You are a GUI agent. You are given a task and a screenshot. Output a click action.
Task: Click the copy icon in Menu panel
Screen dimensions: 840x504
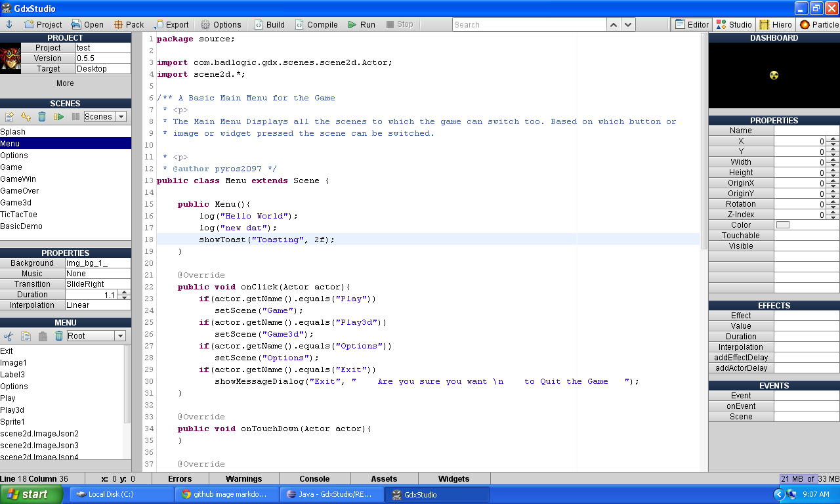[x=26, y=336]
